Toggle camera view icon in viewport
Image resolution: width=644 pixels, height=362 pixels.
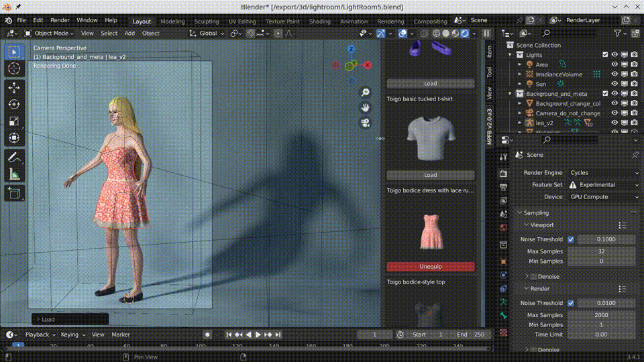click(x=365, y=123)
